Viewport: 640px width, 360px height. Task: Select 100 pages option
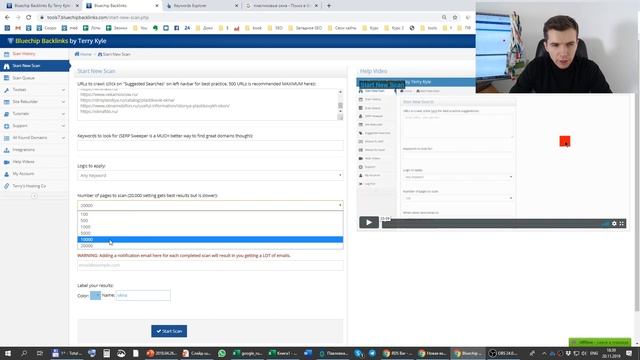coord(210,214)
